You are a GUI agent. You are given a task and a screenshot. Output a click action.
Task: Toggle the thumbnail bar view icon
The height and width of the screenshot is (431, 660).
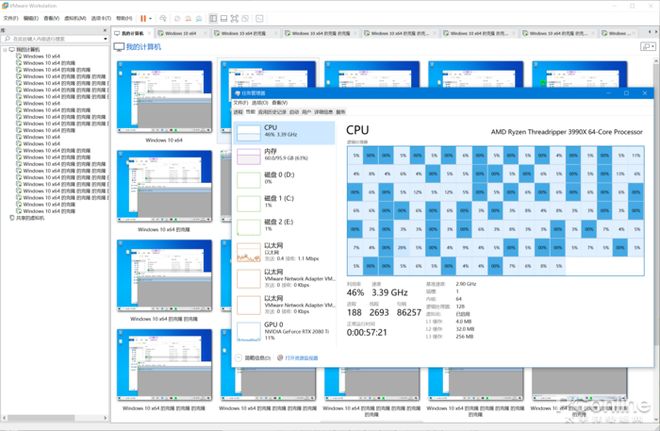click(x=224, y=19)
